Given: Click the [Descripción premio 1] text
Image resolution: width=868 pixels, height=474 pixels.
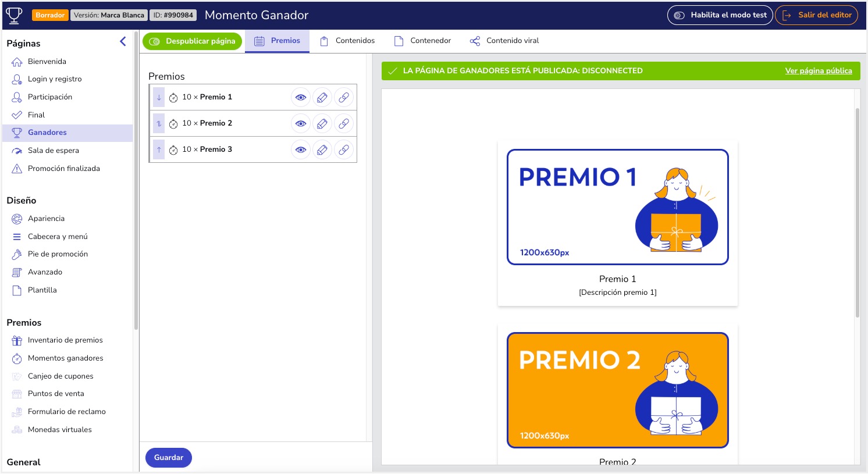Looking at the screenshot, I should pyautogui.click(x=618, y=293).
